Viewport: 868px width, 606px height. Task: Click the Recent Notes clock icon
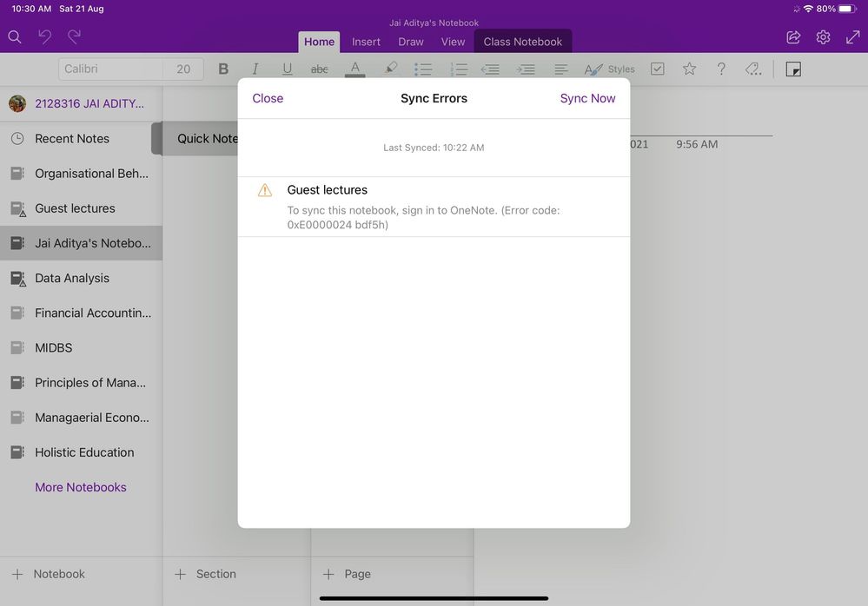tap(17, 139)
